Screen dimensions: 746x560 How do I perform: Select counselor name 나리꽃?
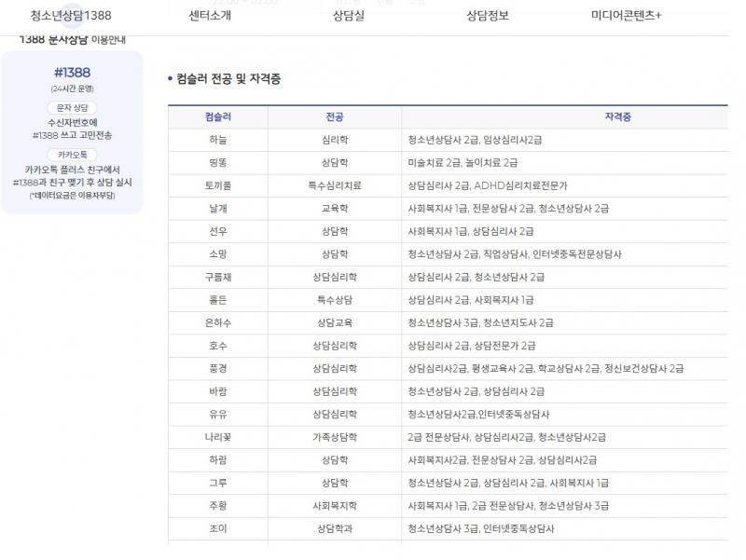point(218,437)
